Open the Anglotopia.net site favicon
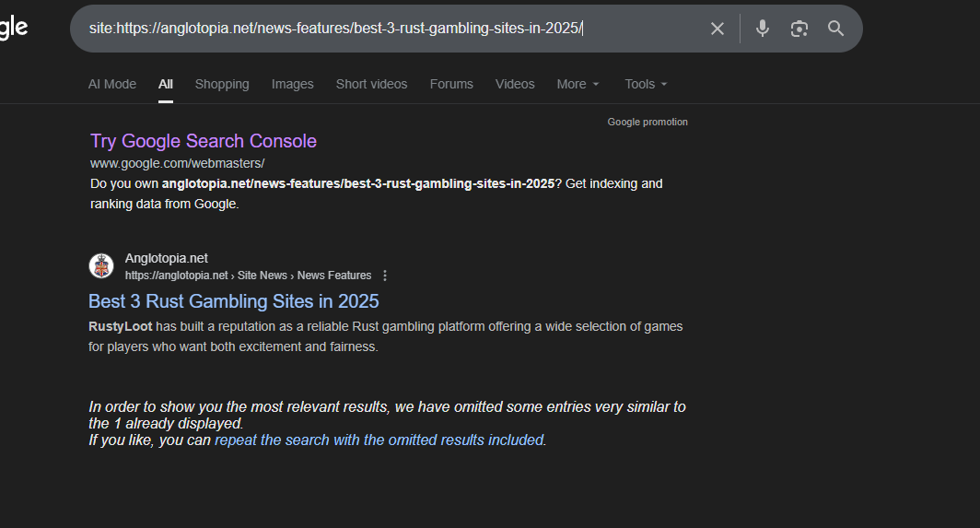This screenshot has width=980, height=528. 101,266
